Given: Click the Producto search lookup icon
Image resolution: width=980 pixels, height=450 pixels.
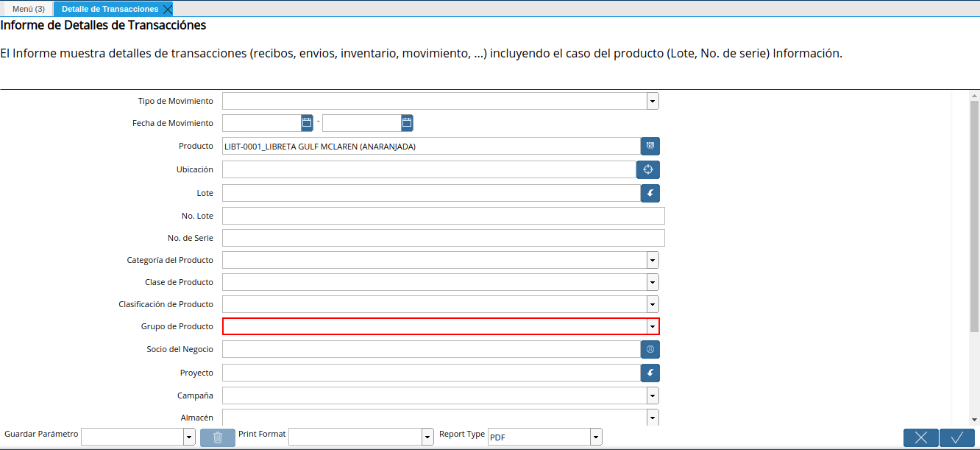Looking at the screenshot, I should 650,147.
